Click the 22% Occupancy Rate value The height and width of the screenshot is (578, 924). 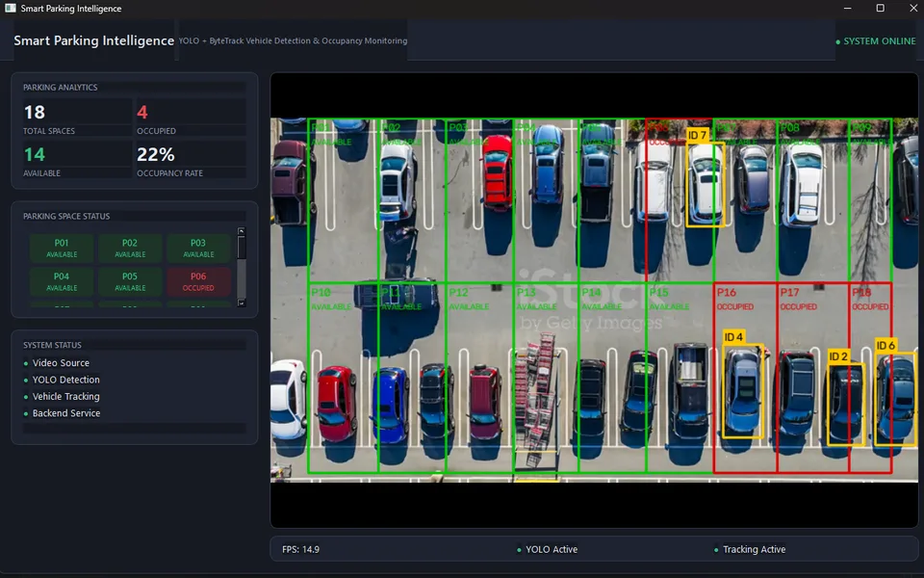(156, 154)
